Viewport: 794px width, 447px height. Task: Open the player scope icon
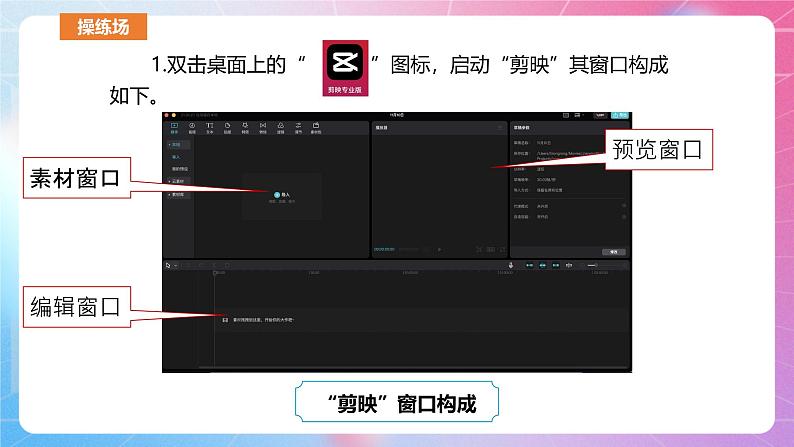(479, 250)
